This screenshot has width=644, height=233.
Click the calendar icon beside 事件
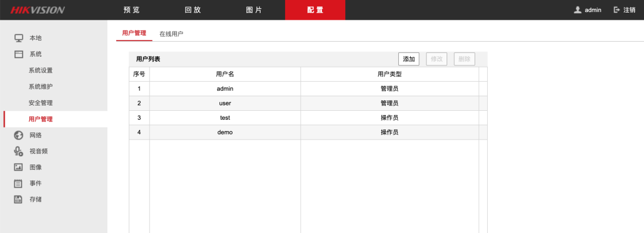18,184
